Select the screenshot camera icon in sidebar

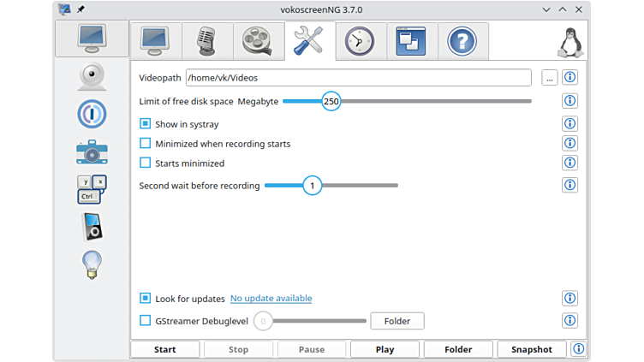click(92, 151)
